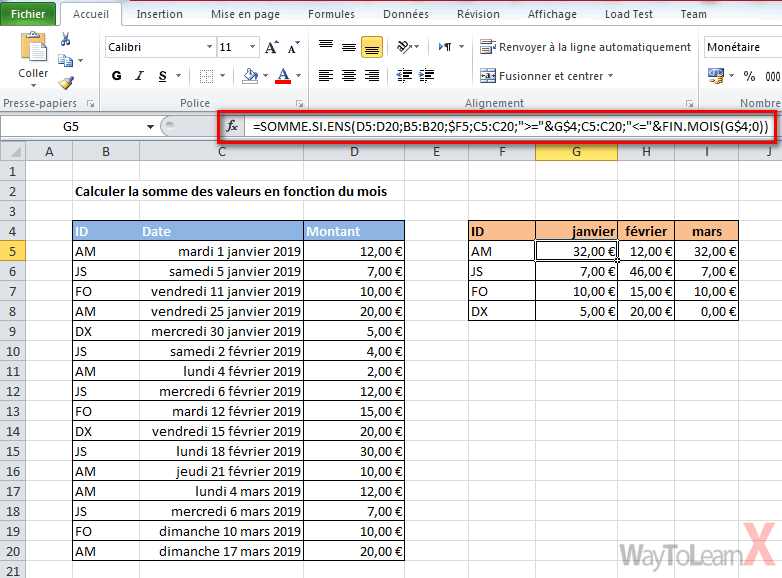
Task: Click the G5 Name Box field
Action: click(71, 127)
